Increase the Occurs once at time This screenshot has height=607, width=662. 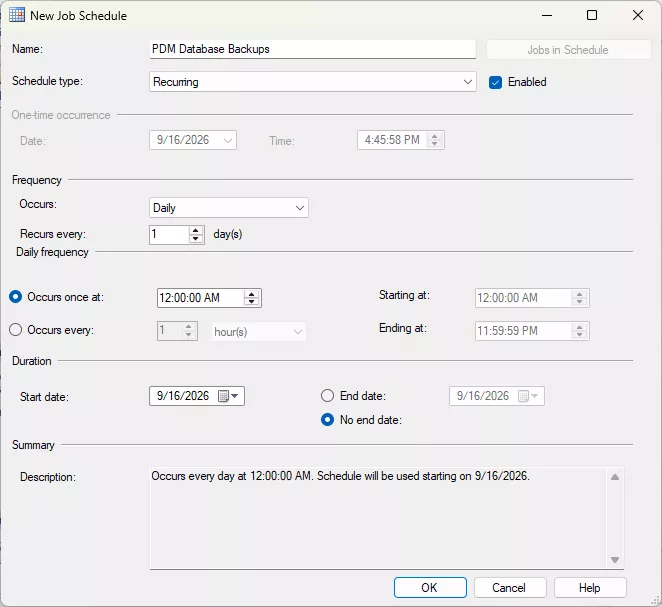251,295
